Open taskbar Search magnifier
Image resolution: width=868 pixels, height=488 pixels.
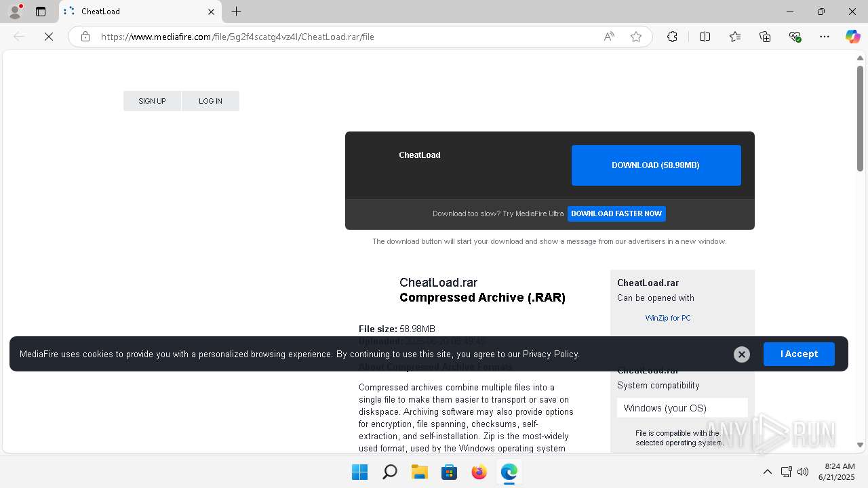[389, 472]
